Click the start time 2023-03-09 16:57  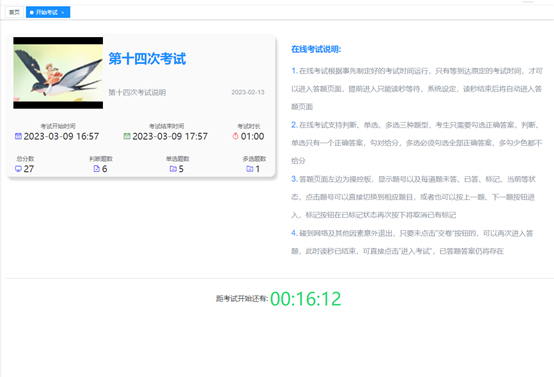pos(61,136)
